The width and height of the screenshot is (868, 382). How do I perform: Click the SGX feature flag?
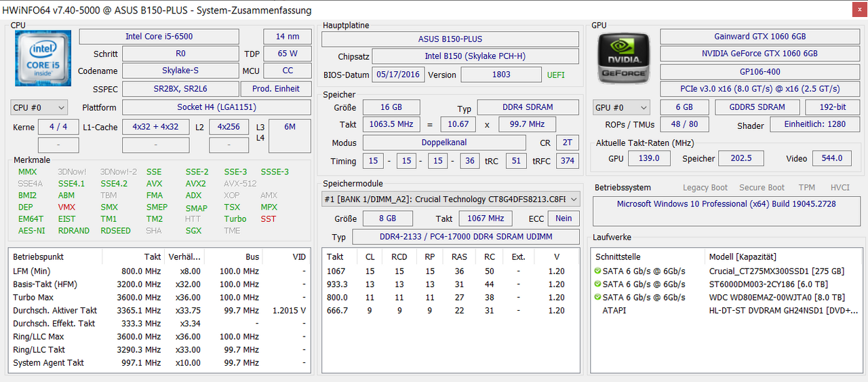click(194, 231)
